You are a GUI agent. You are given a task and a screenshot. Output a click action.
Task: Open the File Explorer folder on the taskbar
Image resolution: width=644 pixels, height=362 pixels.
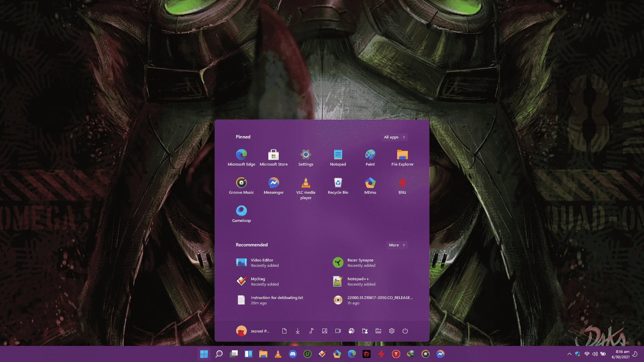click(x=263, y=354)
